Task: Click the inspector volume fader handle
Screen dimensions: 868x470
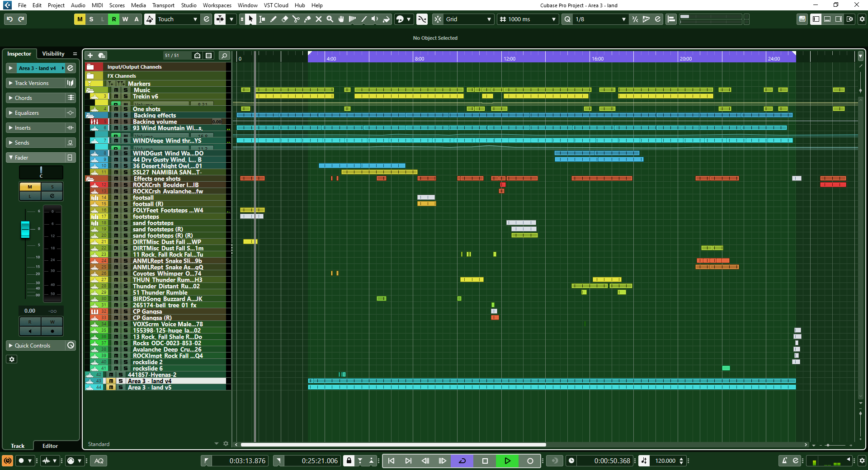Action: pyautogui.click(x=25, y=230)
